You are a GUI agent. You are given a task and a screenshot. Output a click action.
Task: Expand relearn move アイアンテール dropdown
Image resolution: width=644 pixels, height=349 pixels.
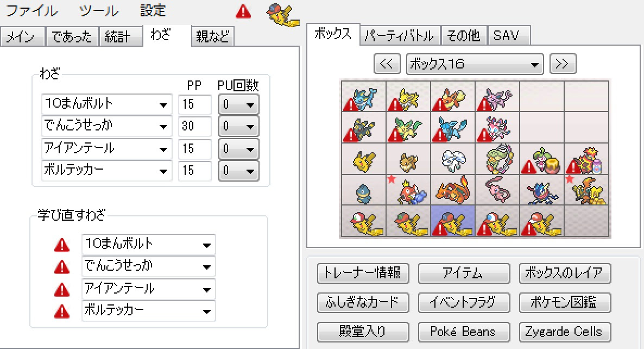(x=149, y=289)
